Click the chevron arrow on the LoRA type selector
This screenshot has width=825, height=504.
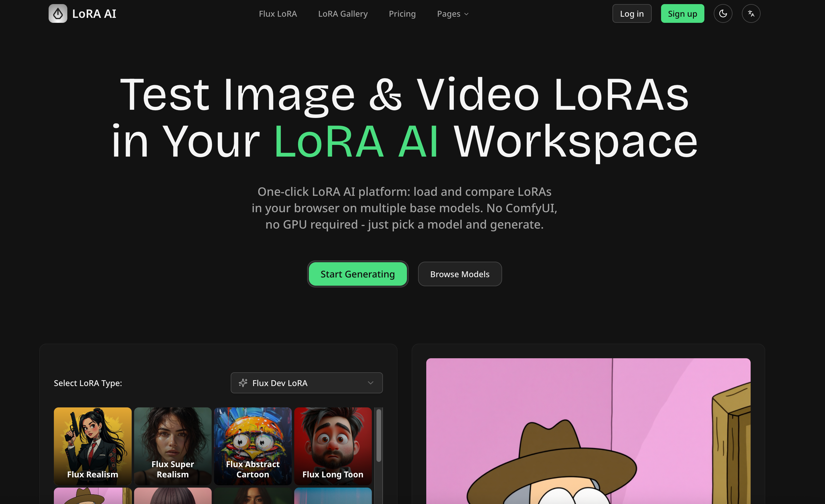click(370, 383)
